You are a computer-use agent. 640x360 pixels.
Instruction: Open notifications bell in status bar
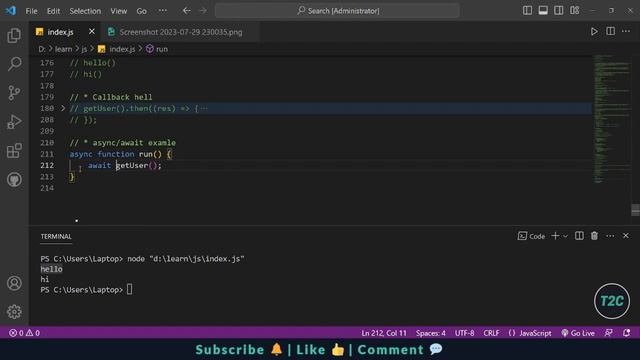[627, 333]
